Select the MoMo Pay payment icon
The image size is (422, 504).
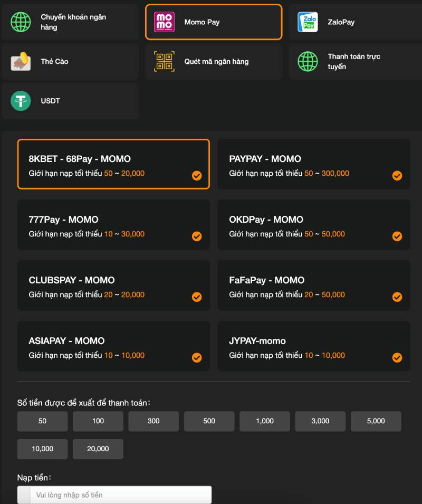[165, 22]
